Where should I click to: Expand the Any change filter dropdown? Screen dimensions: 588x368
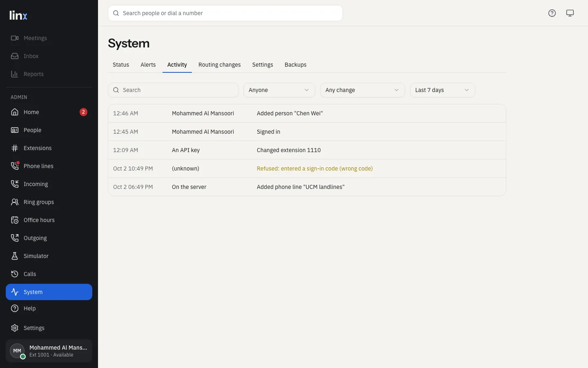363,90
